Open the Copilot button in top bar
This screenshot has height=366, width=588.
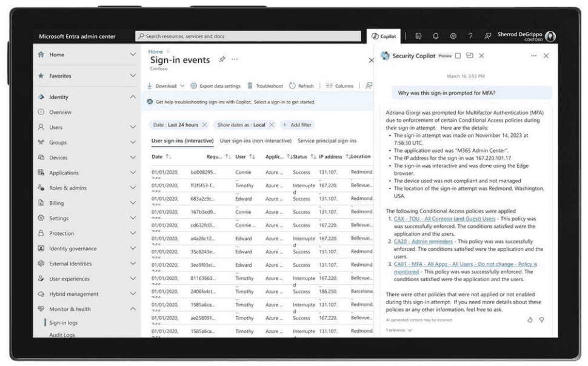click(383, 36)
